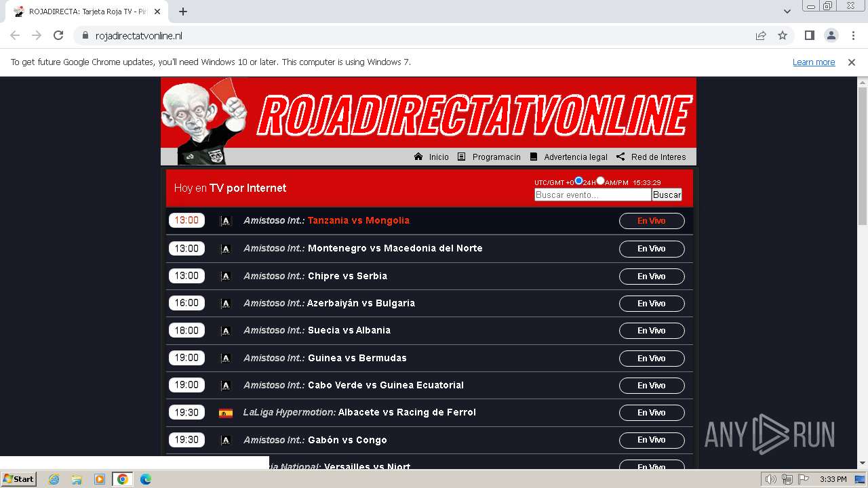
Task: Click the Buscar button
Action: pos(667,195)
